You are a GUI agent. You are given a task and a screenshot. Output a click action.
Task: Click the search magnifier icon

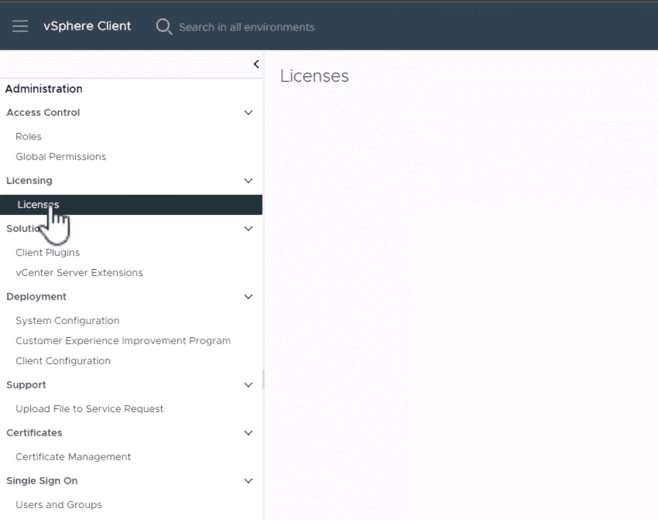164,26
